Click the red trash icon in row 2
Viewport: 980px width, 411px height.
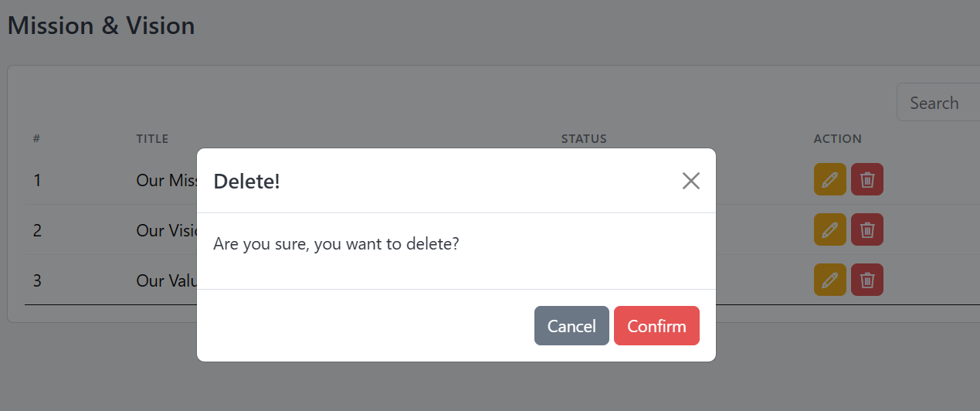(x=867, y=230)
